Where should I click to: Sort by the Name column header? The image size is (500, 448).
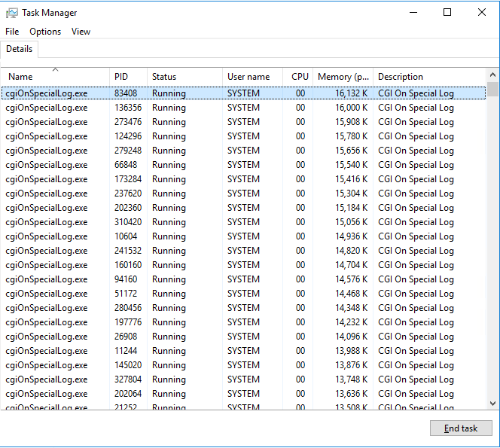pos(55,77)
